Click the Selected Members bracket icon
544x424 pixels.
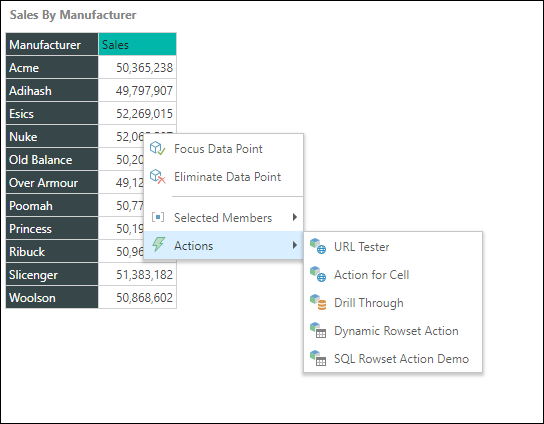[158, 218]
